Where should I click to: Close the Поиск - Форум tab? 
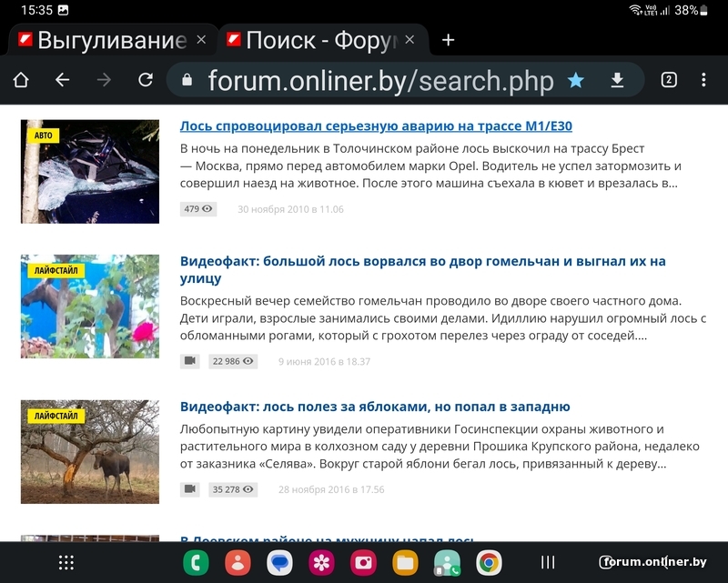click(x=409, y=40)
